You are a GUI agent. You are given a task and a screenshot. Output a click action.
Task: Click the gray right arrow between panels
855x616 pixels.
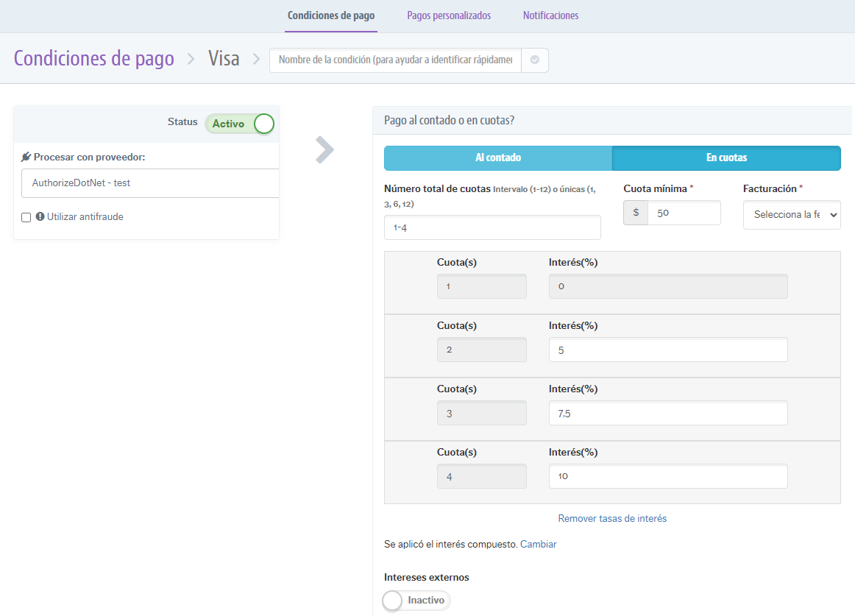click(x=324, y=149)
